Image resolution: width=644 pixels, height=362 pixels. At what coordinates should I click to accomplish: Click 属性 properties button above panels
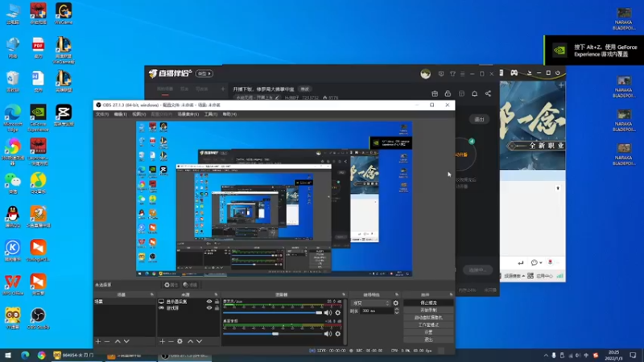coord(171,285)
